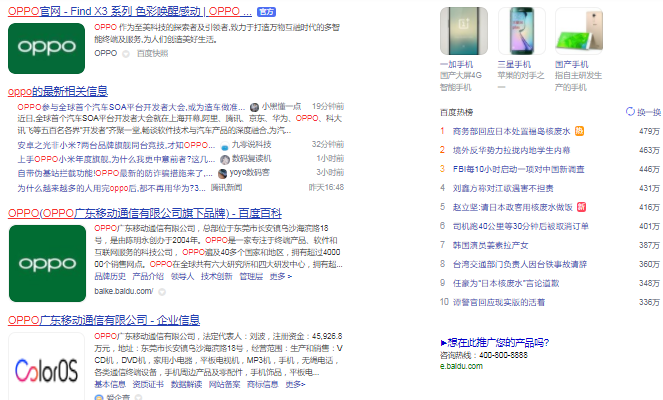Open hot topic 赵立坚:请日本政客用核废水做饭
The width and height of the screenshot is (663, 400).
(512, 208)
